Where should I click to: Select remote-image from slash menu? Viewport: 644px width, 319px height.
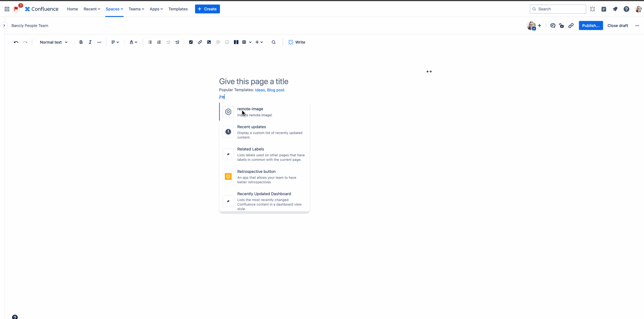click(x=264, y=112)
